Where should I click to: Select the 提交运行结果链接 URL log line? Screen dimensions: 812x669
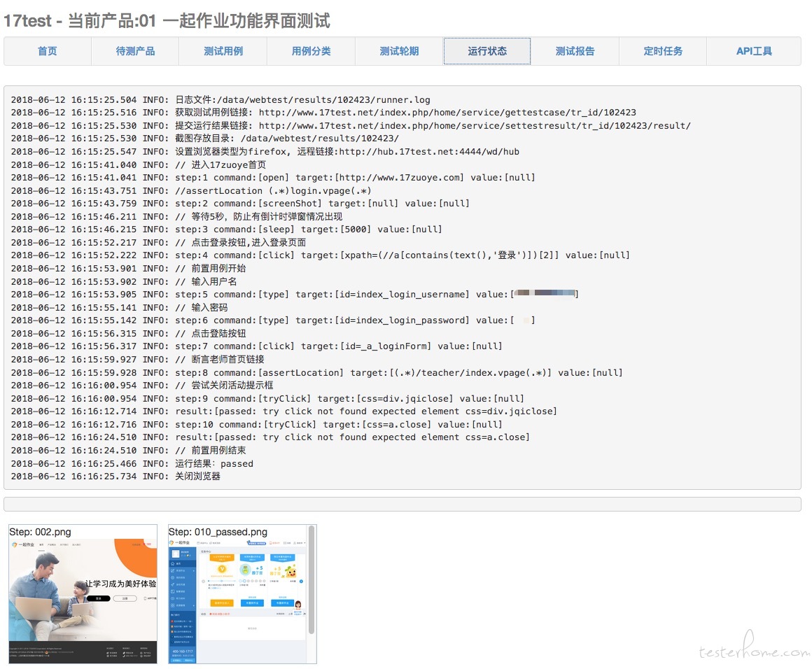coord(351,126)
